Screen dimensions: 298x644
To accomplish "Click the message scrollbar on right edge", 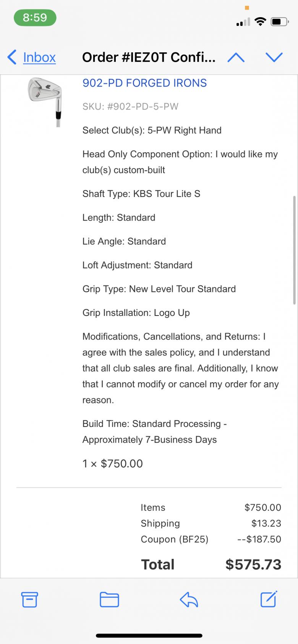I will click(x=294, y=250).
